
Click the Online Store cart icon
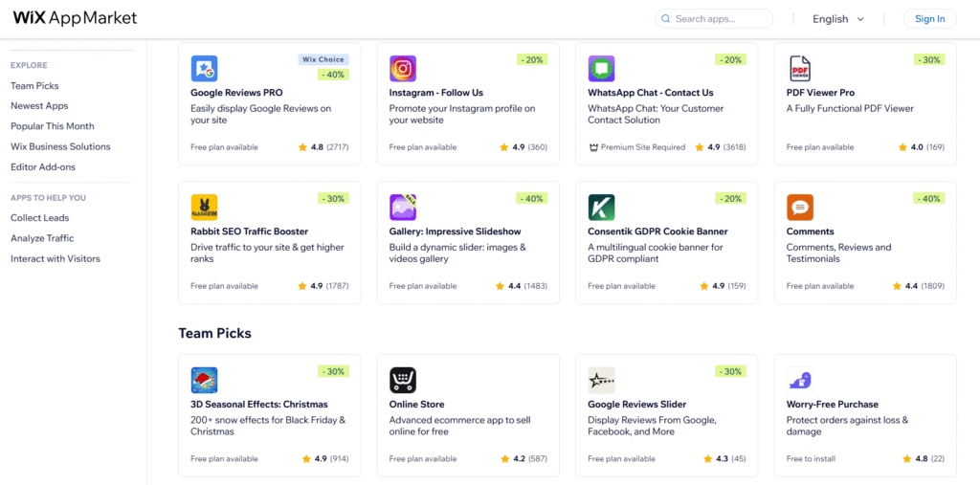[403, 380]
